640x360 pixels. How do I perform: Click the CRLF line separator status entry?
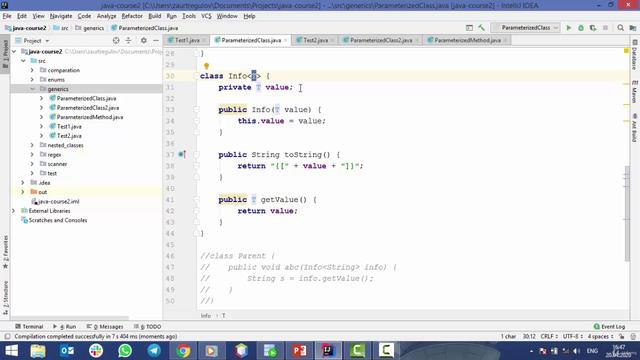pos(549,337)
